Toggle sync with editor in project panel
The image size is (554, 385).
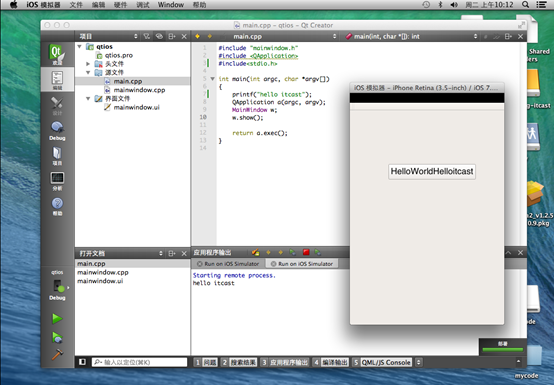[159, 36]
